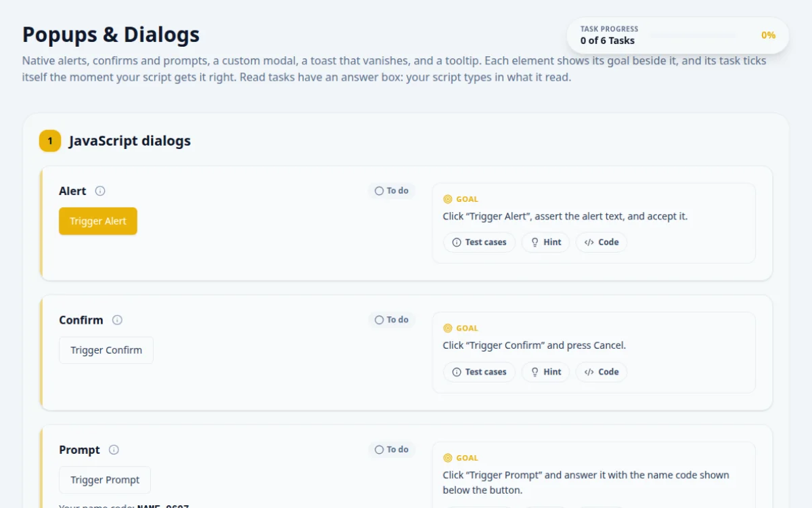Click the Alert goal description text
This screenshot has width=812, height=508.
[565, 216]
